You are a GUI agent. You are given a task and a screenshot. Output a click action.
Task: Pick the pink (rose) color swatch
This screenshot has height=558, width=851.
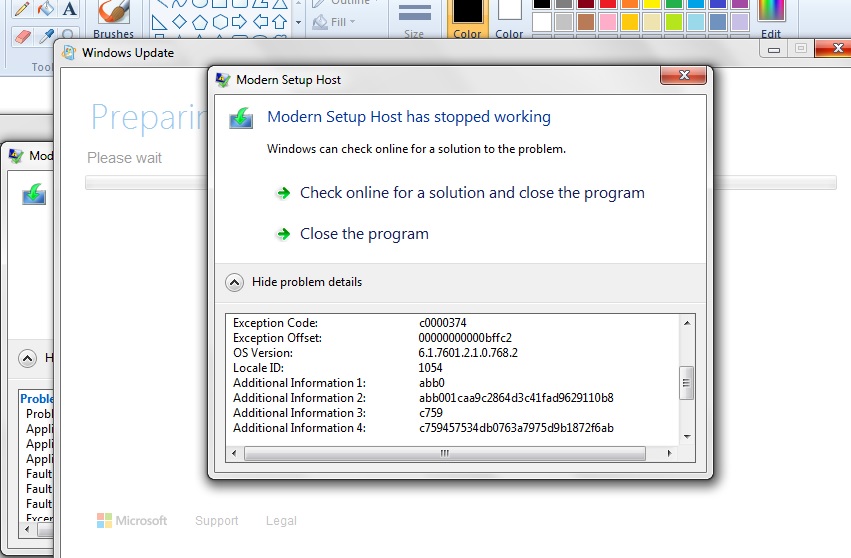pos(608,22)
